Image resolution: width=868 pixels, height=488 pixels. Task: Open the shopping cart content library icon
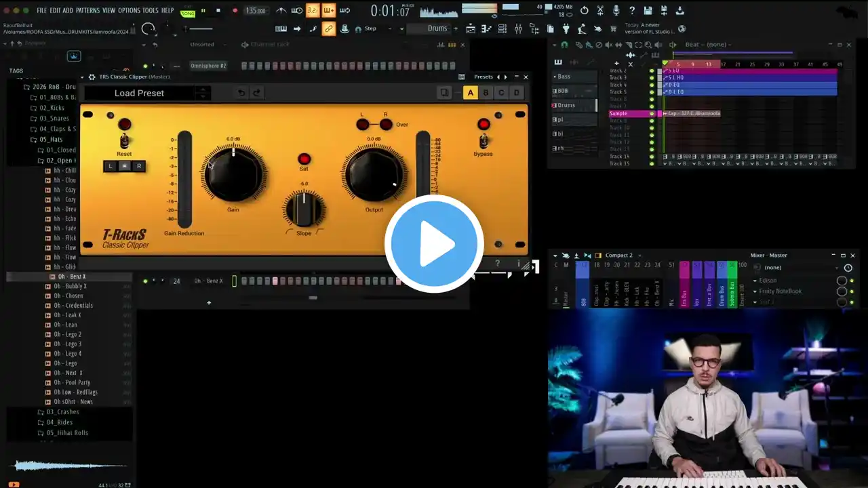[x=614, y=28]
